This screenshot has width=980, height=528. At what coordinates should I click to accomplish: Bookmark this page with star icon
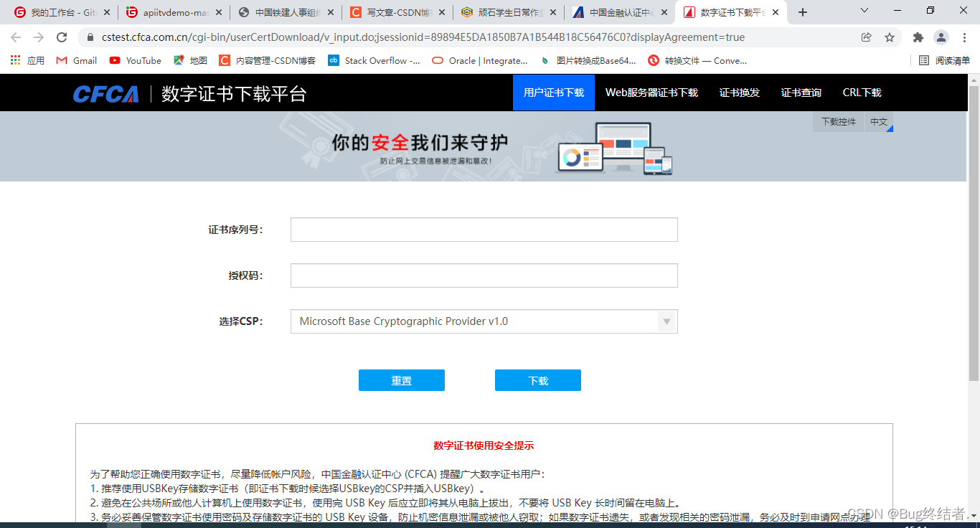pyautogui.click(x=890, y=37)
